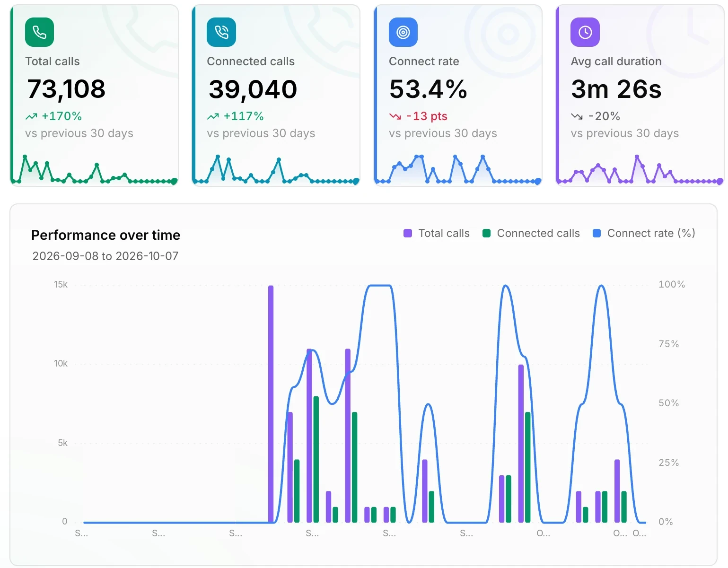Image resolution: width=728 pixels, height=568 pixels.
Task: Click the blue target icon on Connect rate card
Action: [403, 32]
